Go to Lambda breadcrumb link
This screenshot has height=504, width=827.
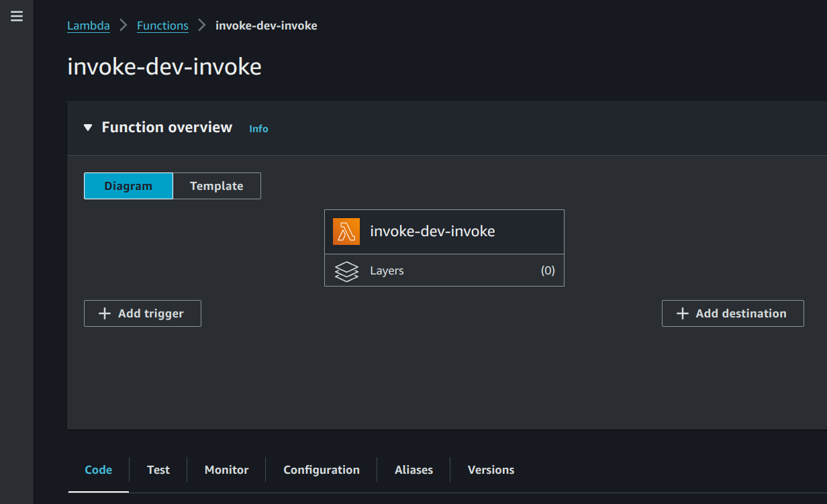pyautogui.click(x=89, y=26)
